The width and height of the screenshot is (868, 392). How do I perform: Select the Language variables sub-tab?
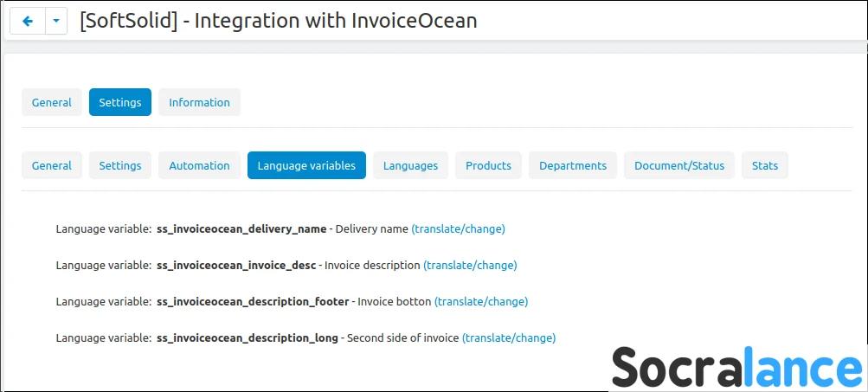[306, 165]
